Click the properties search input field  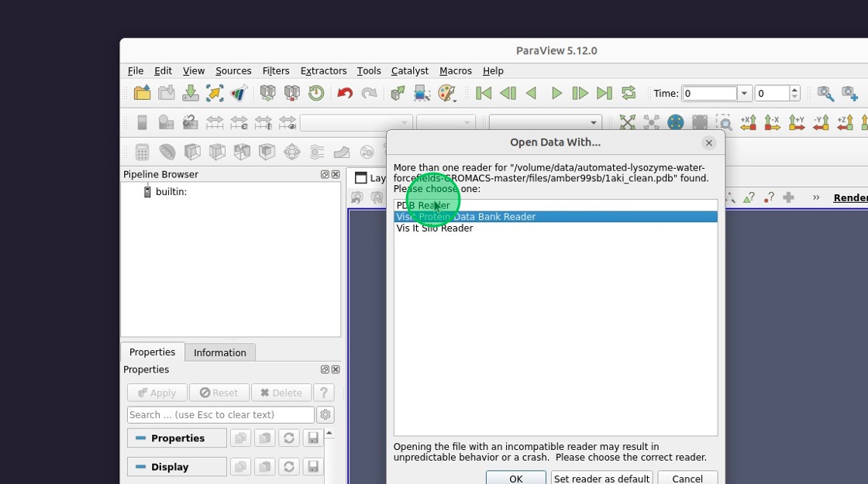221,415
